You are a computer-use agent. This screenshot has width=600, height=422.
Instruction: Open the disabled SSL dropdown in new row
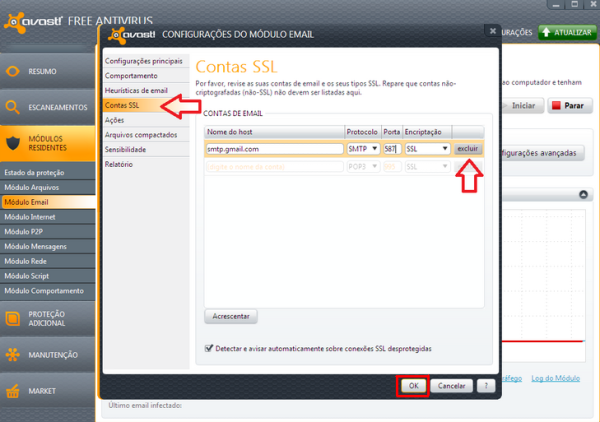tap(427, 166)
